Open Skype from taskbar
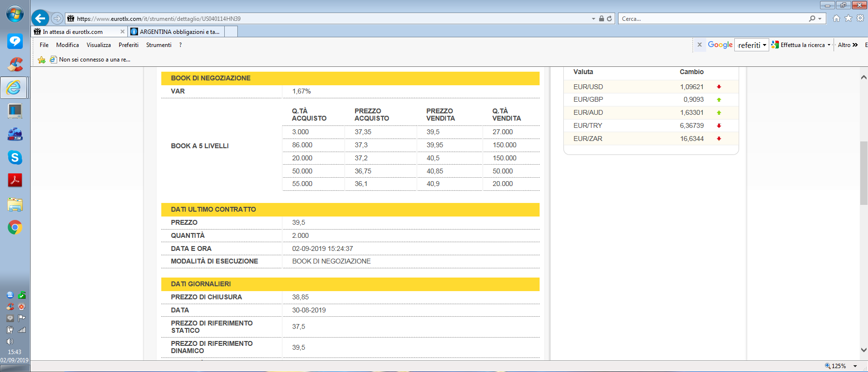The width and height of the screenshot is (868, 372). point(15,157)
